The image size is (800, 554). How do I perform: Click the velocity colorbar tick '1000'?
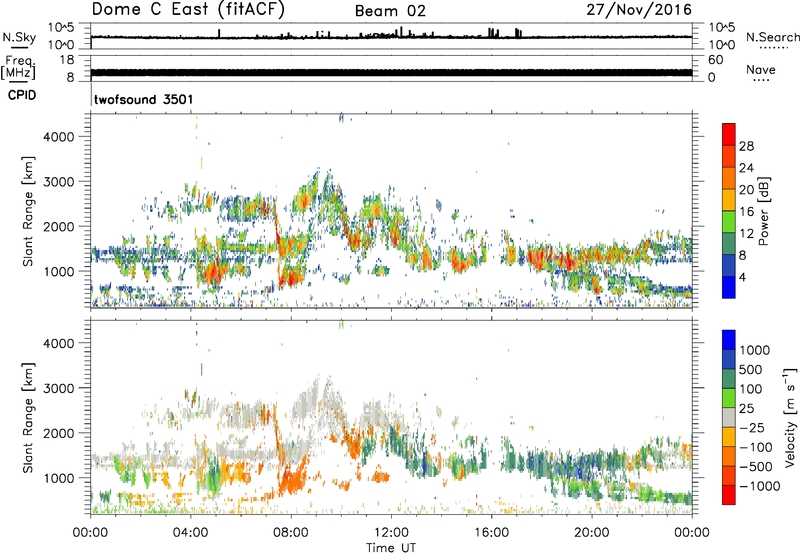tap(755, 350)
